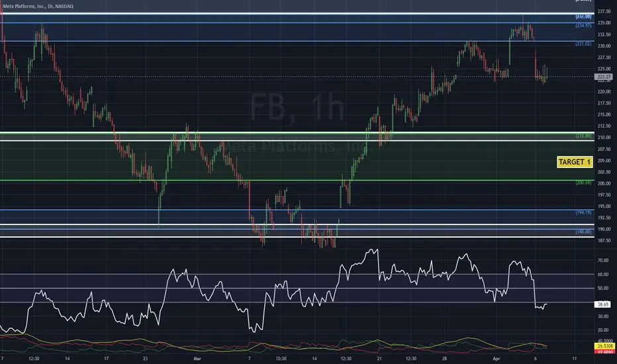This screenshot has width=617, height=364.
Task: Select the (194.19) level label
Action: pos(583,212)
